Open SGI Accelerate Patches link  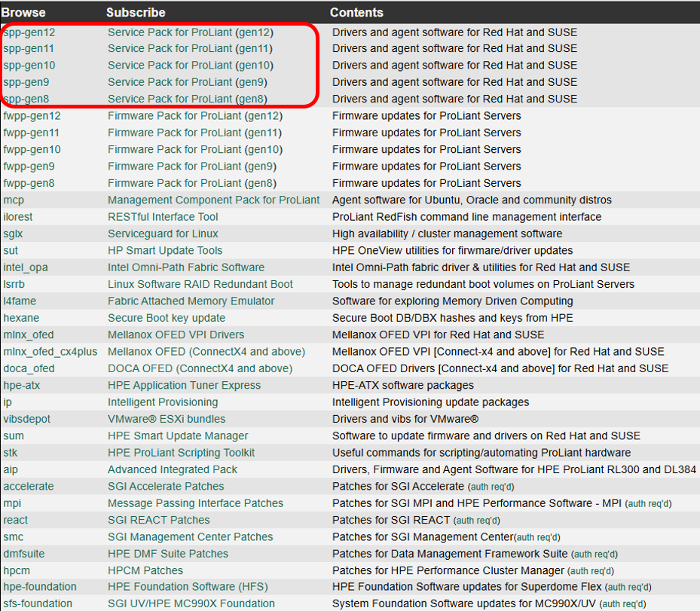tap(166, 487)
